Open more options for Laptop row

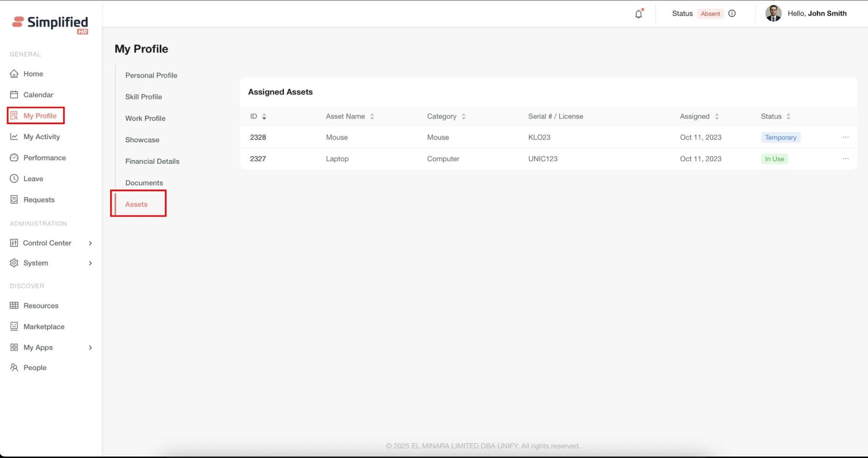pyautogui.click(x=845, y=159)
